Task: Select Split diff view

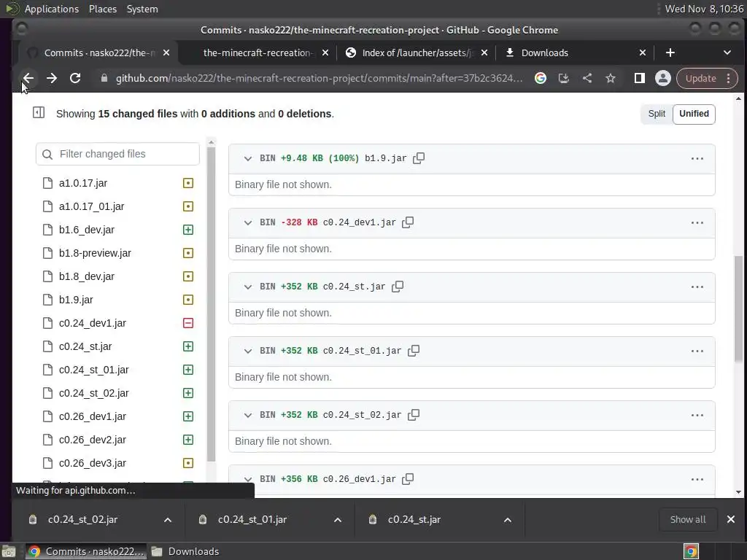Action: pos(657,114)
